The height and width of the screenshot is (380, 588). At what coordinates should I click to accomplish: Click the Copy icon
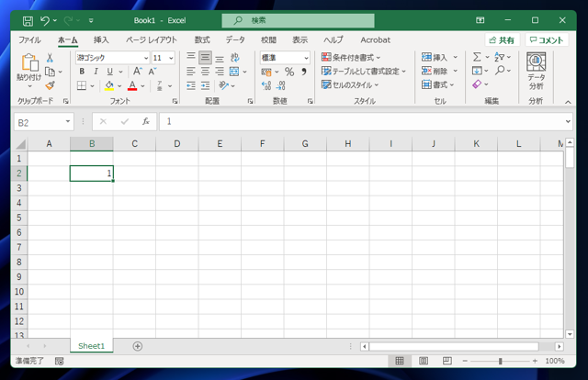click(50, 72)
